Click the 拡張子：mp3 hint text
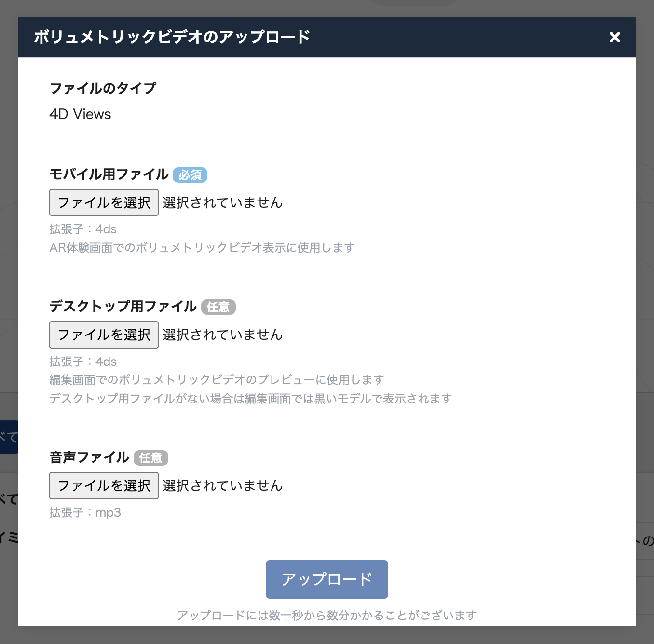654x644 pixels. click(x=85, y=512)
